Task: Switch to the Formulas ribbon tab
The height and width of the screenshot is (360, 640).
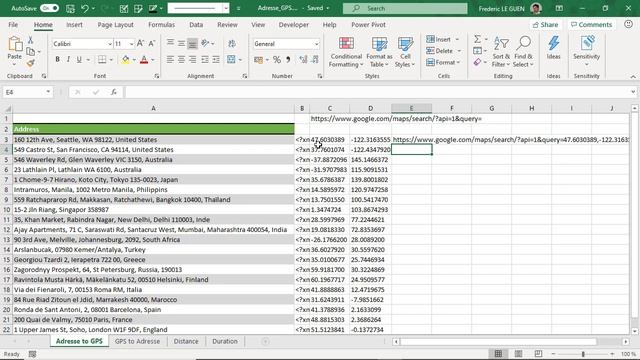Action: click(x=161, y=24)
